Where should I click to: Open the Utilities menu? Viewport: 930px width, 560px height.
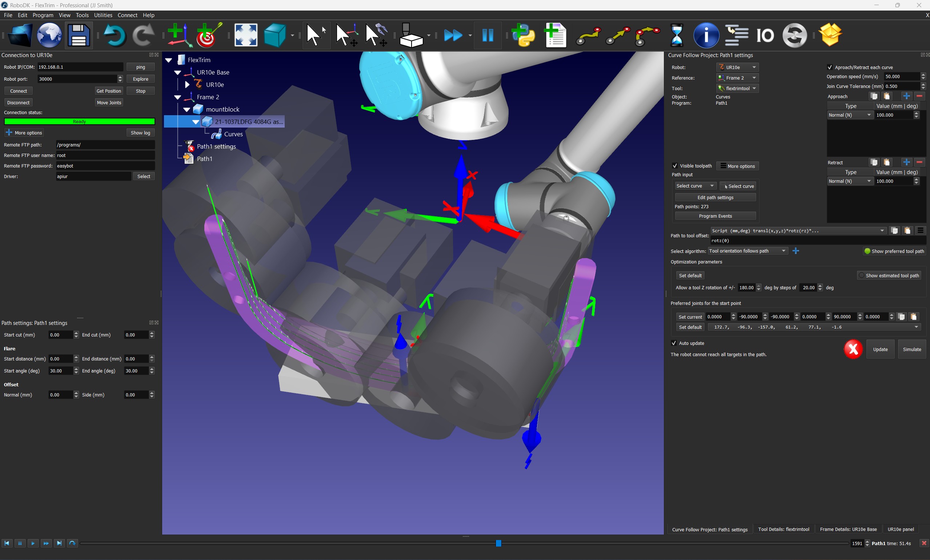coord(103,15)
